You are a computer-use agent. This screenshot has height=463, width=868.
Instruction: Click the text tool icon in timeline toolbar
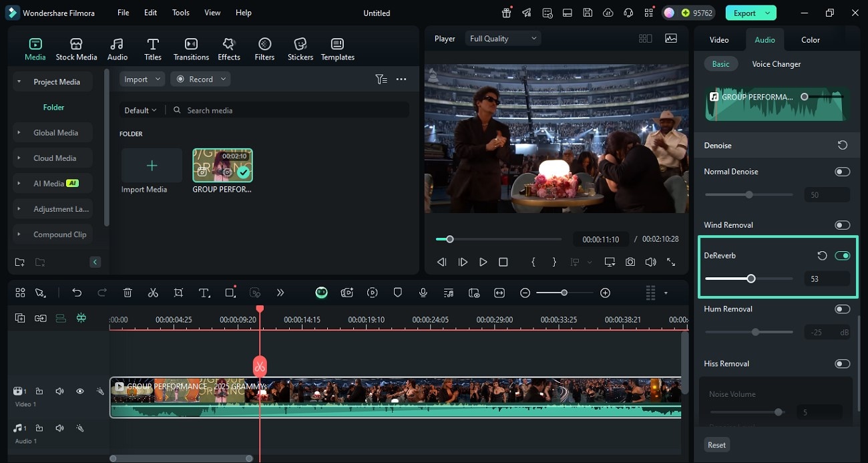pos(204,293)
